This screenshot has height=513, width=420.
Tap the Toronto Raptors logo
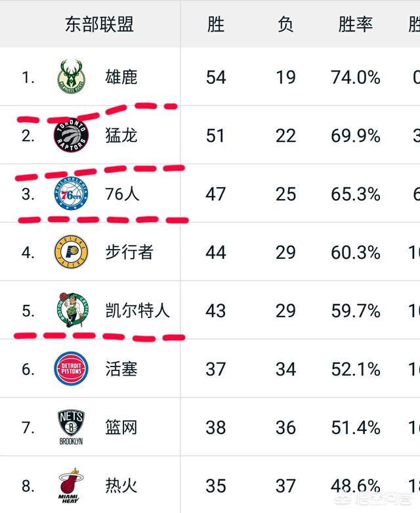point(72,135)
